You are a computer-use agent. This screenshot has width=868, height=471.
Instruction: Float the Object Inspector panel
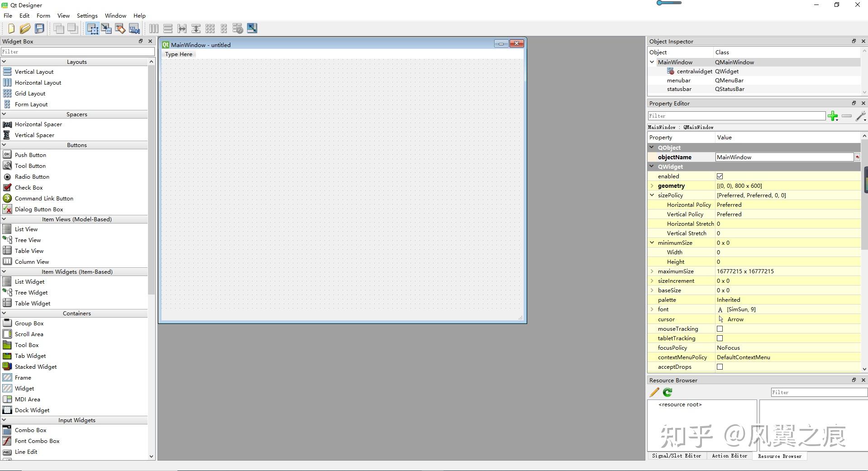pyautogui.click(x=854, y=41)
